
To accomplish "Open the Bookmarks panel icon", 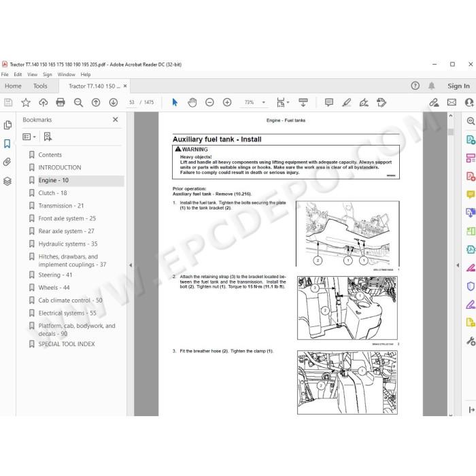I will click(7, 143).
